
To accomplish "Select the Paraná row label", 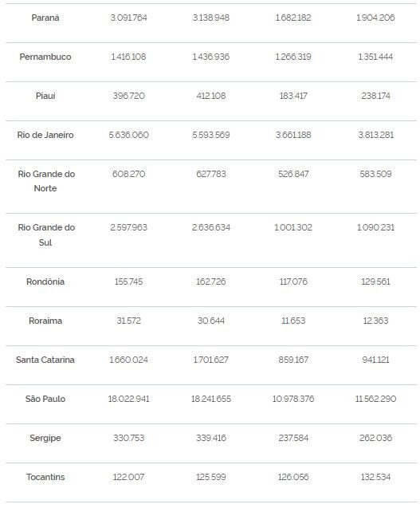I will coord(45,18).
